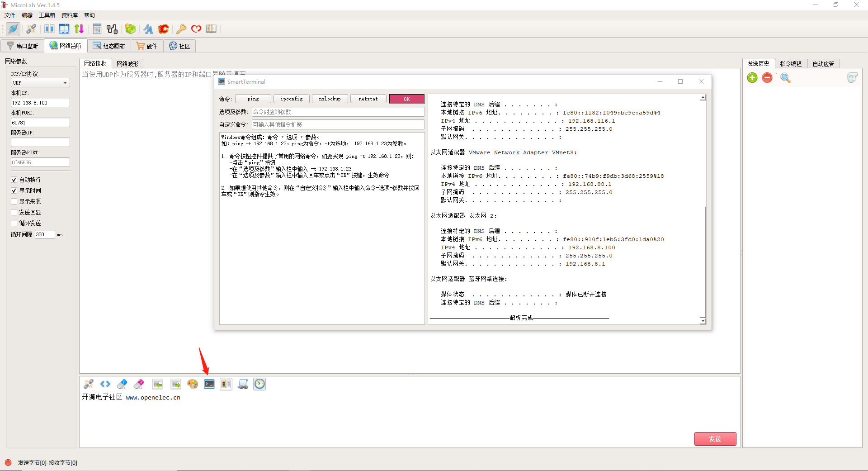Click the pink OK button in SmartTerminal
868x471 pixels.
click(x=406, y=99)
